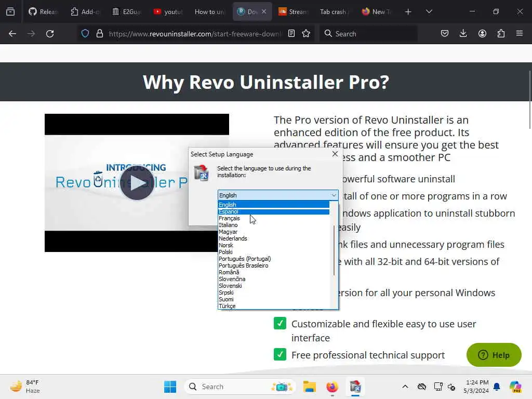This screenshot has width=532, height=399.
Task: Go back to previous page
Action: [12, 34]
